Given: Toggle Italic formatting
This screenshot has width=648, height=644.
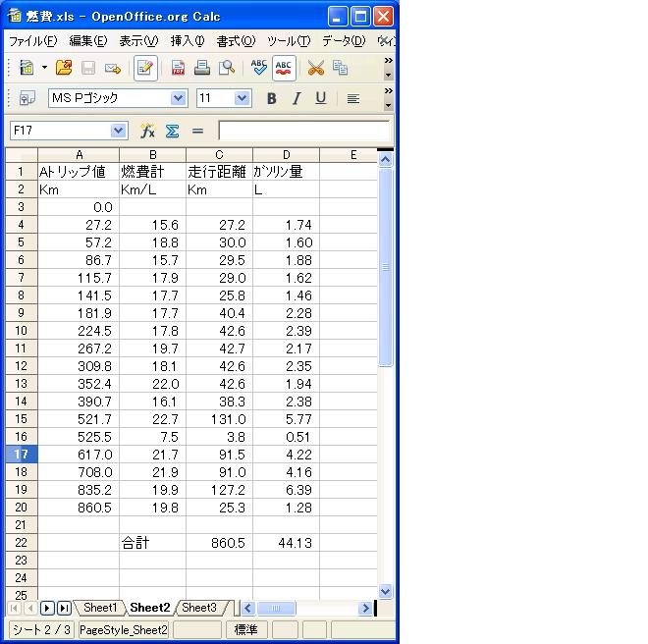Looking at the screenshot, I should pyautogui.click(x=296, y=98).
